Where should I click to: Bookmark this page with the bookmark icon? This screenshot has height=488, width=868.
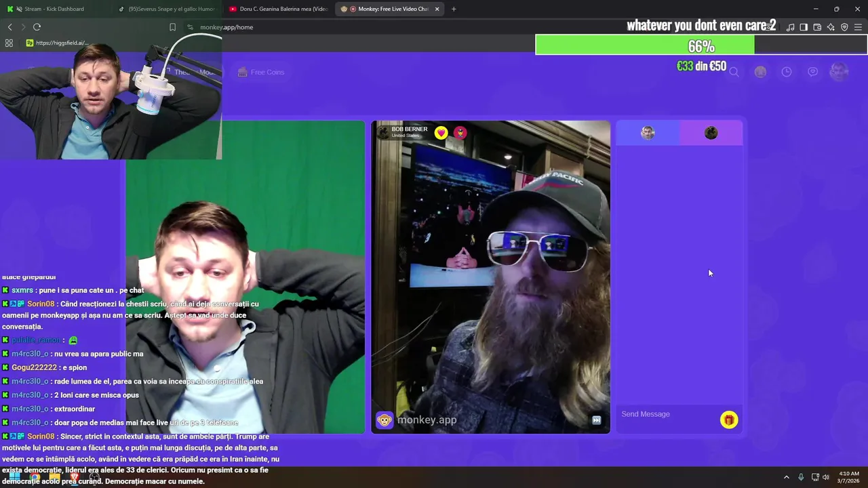point(172,27)
